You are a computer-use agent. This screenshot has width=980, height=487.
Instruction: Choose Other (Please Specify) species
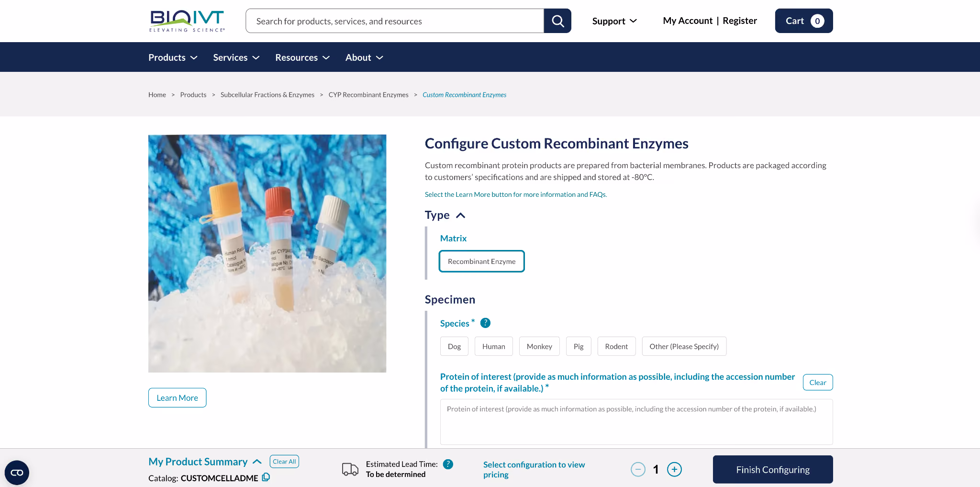point(684,346)
